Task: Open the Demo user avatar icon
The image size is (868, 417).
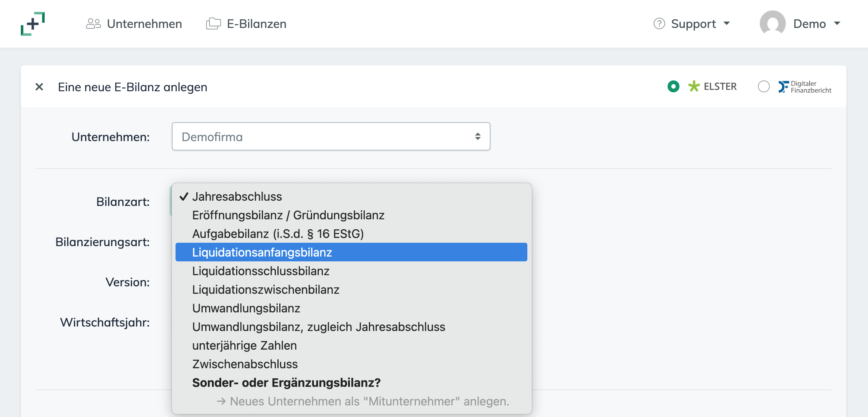Action: (774, 23)
